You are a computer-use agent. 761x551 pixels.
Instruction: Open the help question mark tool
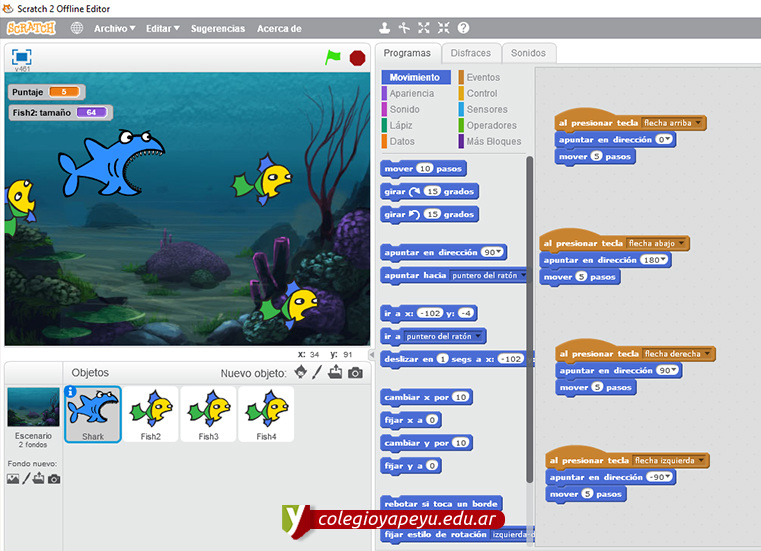pyautogui.click(x=463, y=29)
